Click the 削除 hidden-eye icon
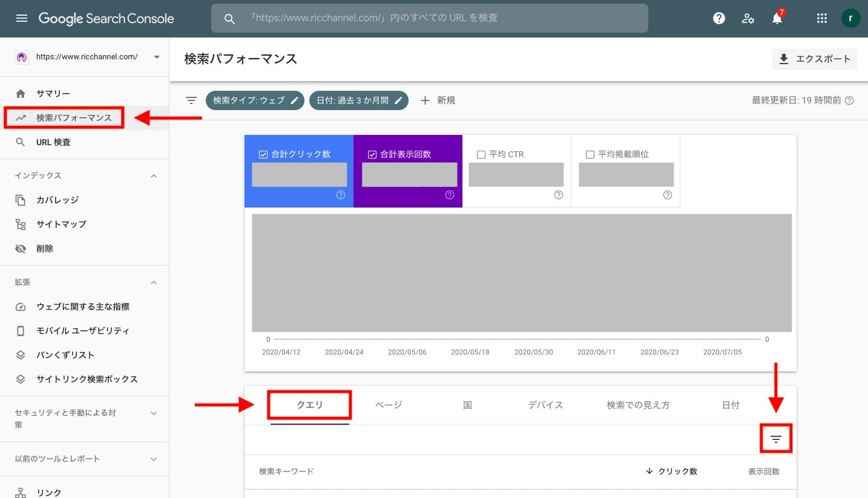This screenshot has height=498, width=868. pyautogui.click(x=21, y=249)
